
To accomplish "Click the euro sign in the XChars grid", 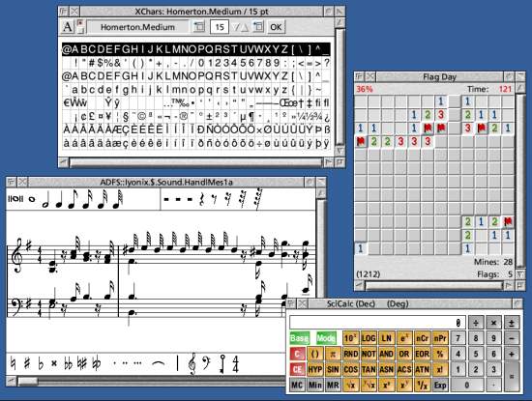I will [x=66, y=102].
